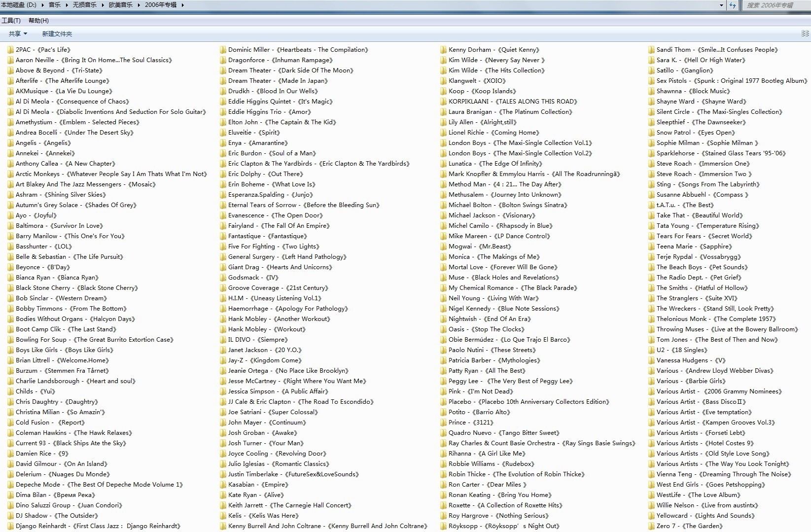Open the 工具(T) menu

[x=11, y=21]
